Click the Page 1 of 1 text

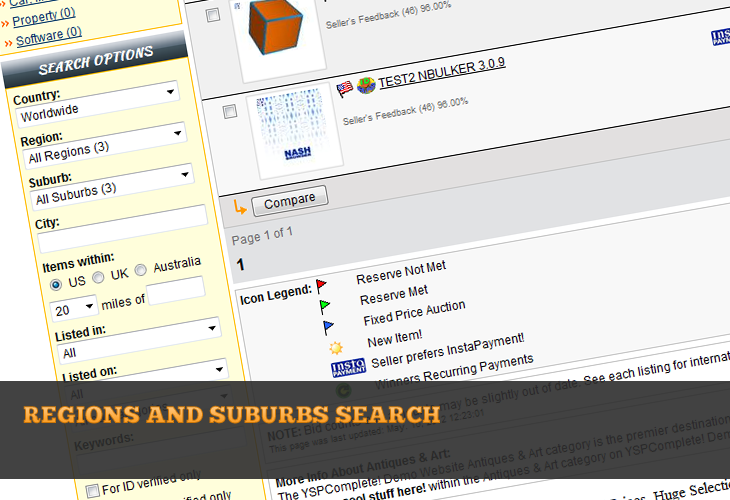coord(262,236)
